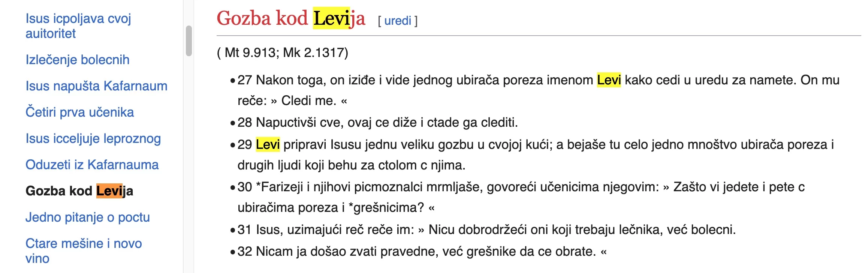Click verse 31 beginning 'Isus, uzimajući reč'

[486, 229]
